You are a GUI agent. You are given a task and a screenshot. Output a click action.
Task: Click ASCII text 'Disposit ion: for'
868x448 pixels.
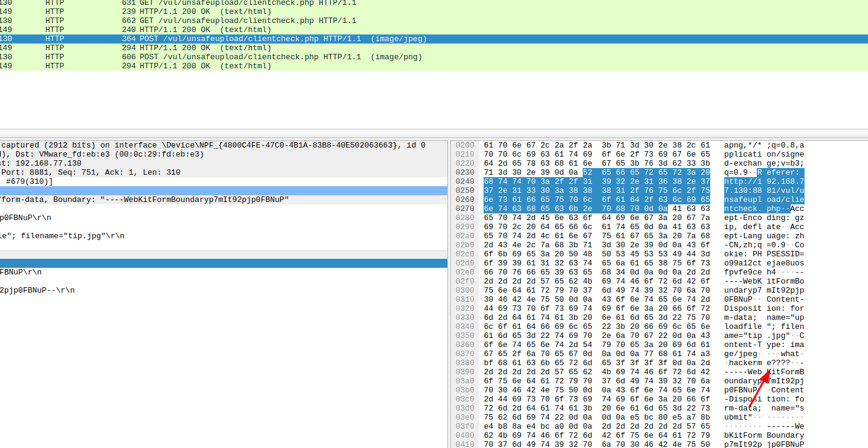764,308
